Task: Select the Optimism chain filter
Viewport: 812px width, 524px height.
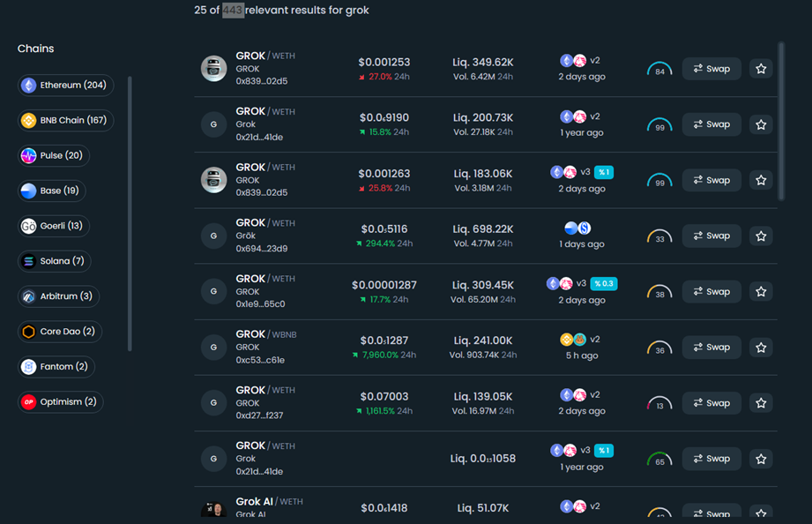Action: click(x=61, y=402)
